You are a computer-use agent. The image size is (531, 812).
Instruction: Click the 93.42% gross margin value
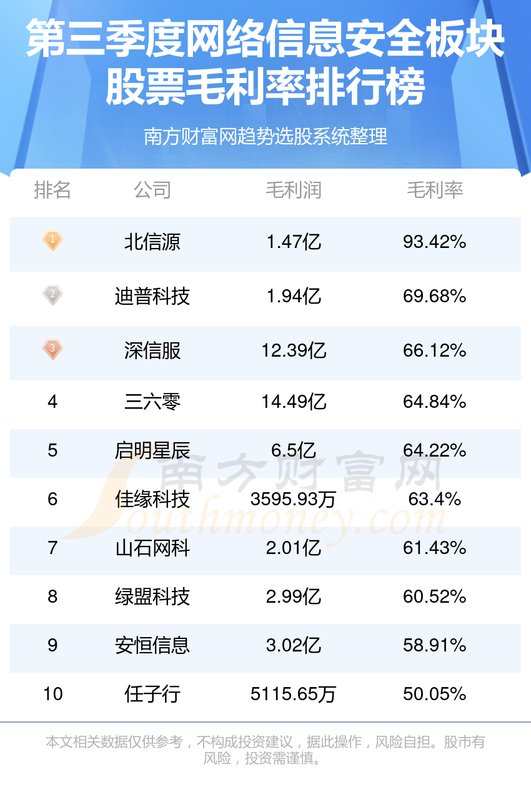point(435,242)
